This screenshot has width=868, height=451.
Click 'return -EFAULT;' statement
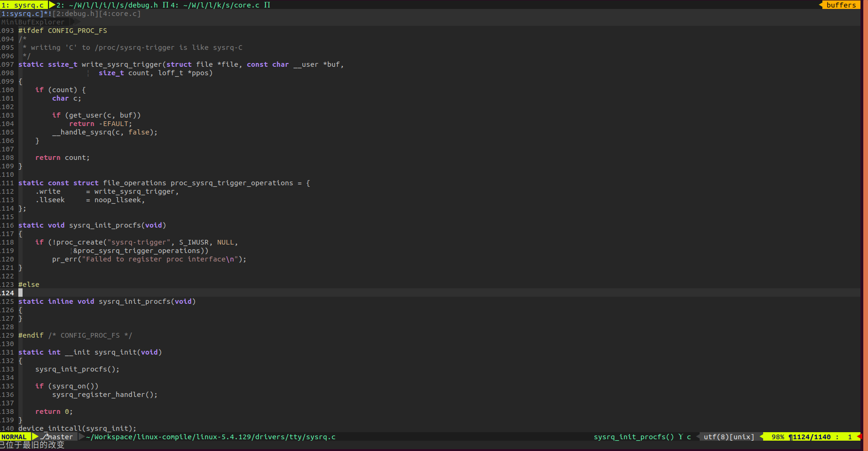click(x=101, y=124)
